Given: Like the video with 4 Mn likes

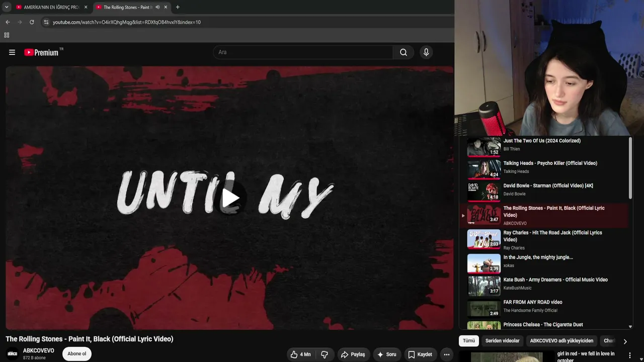Looking at the screenshot, I should (300, 354).
